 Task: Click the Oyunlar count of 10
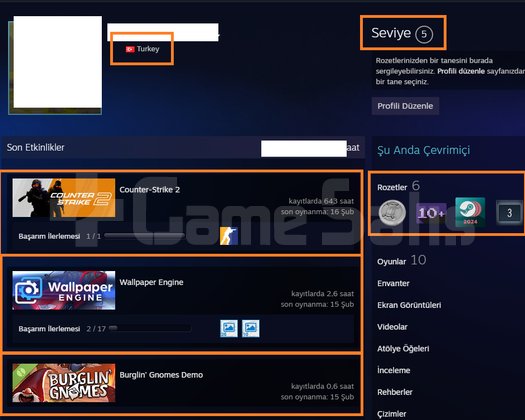pos(418,260)
